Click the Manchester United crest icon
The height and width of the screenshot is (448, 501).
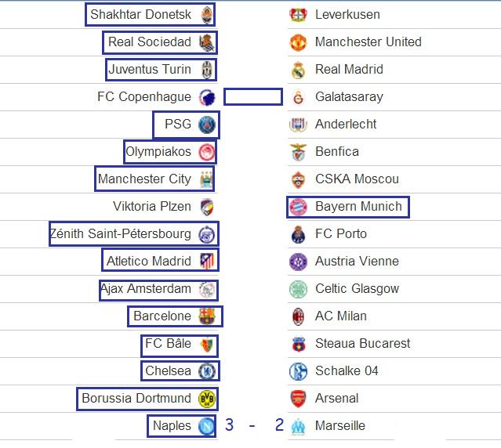298,42
